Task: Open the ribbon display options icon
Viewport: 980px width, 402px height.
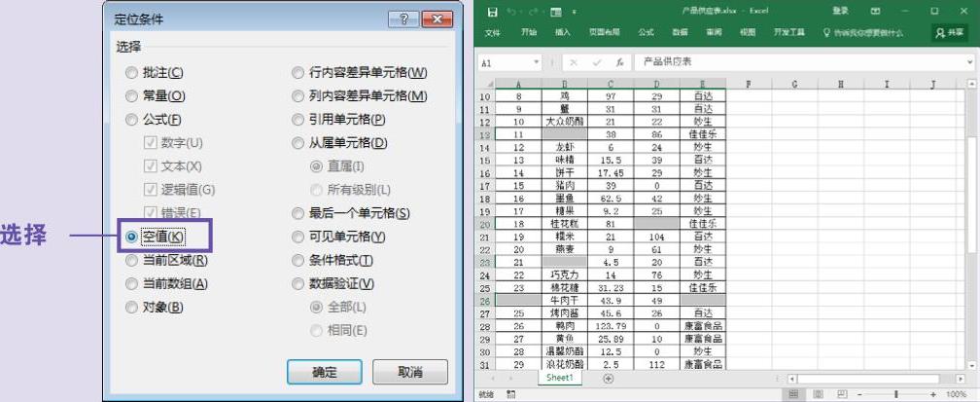Action: (876, 12)
